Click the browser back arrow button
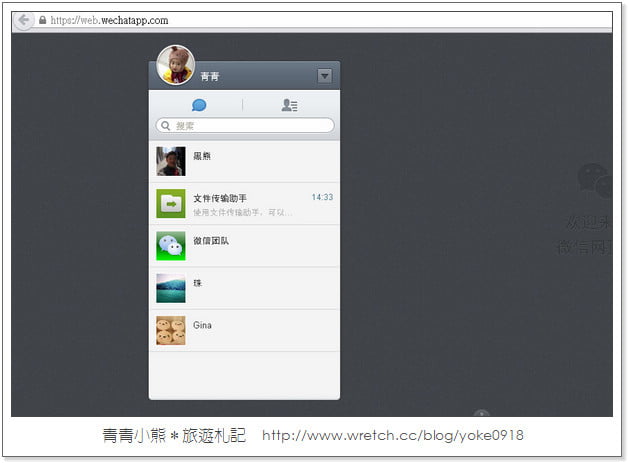 click(23, 20)
